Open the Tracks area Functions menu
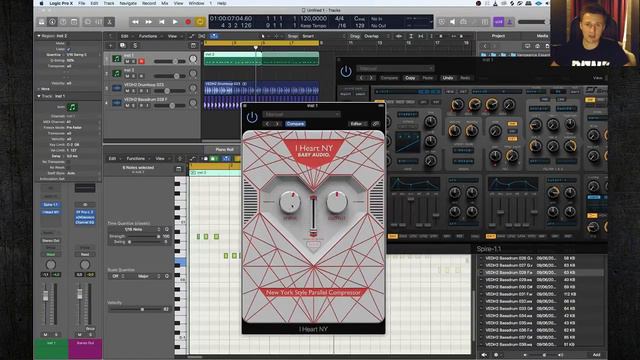The height and width of the screenshot is (360, 640). [x=148, y=36]
